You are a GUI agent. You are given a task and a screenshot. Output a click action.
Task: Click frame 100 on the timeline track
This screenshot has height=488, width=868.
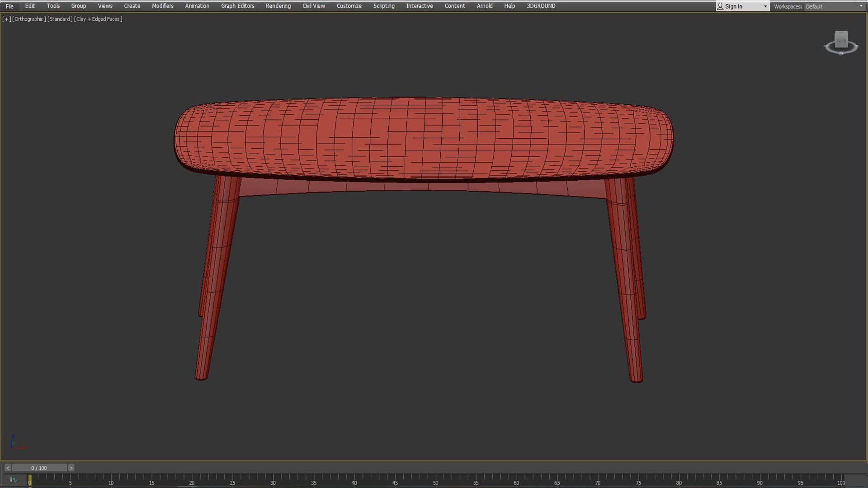(841, 479)
